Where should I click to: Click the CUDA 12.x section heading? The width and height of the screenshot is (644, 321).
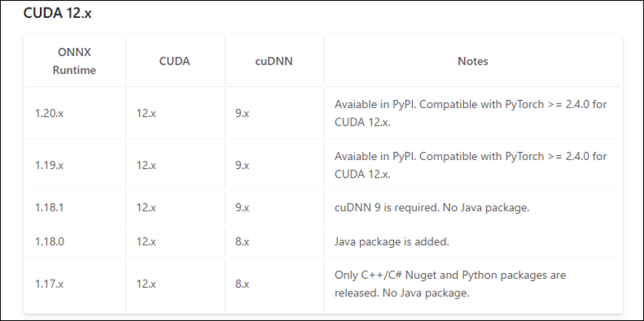[57, 14]
